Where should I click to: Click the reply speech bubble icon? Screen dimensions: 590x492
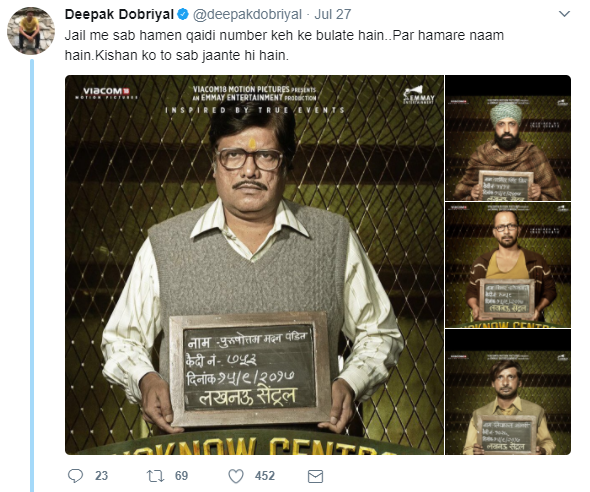[75, 476]
